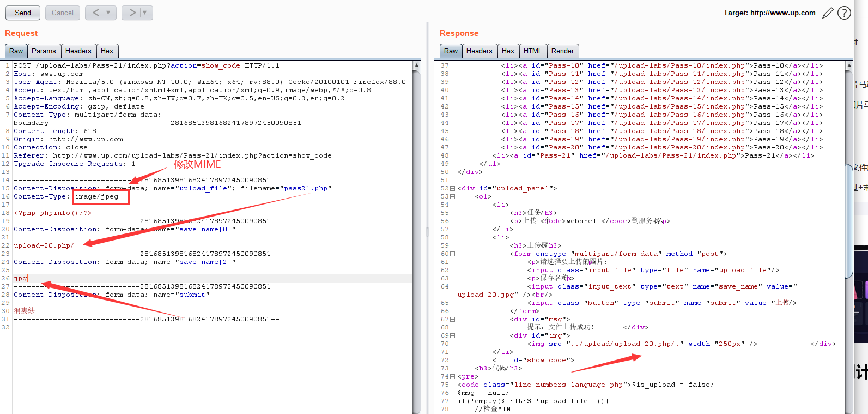Screen dimensions: 868x414
Task: Switch to the Request Raw tab
Action: [x=16, y=51]
